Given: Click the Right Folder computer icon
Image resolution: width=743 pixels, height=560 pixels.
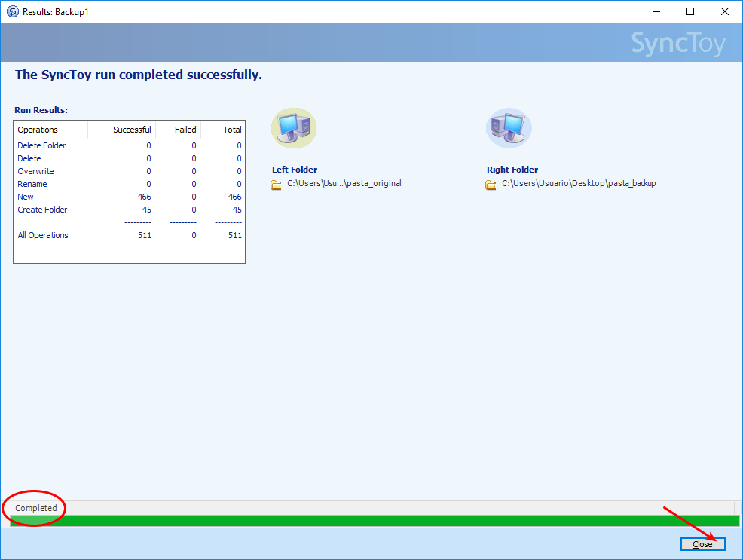Looking at the screenshot, I should [x=509, y=128].
